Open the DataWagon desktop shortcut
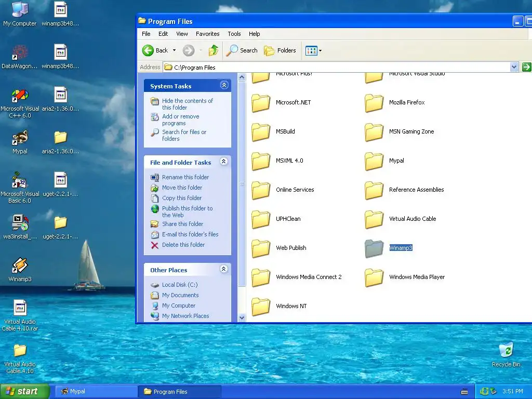Viewport: 532px width, 399px height. (20, 56)
